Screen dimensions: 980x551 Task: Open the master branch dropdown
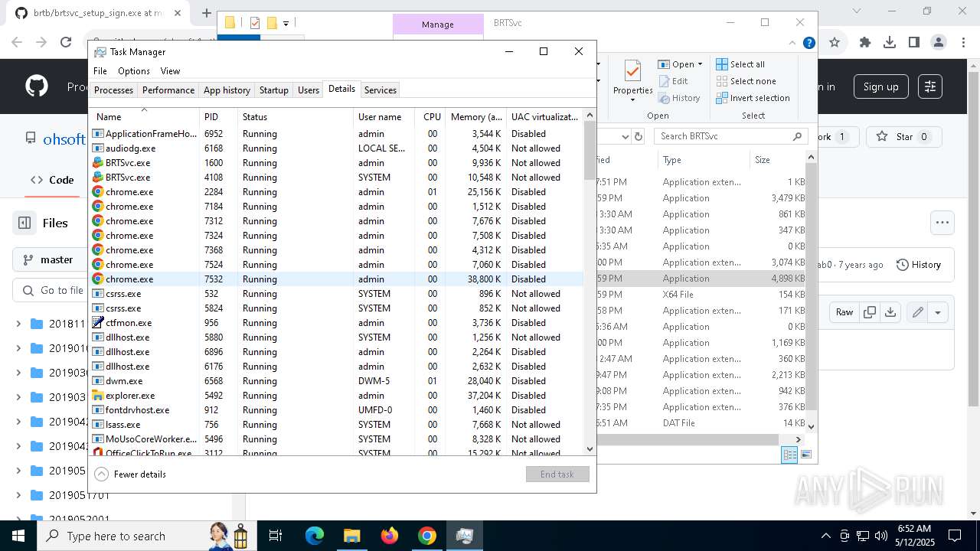pyautogui.click(x=51, y=260)
